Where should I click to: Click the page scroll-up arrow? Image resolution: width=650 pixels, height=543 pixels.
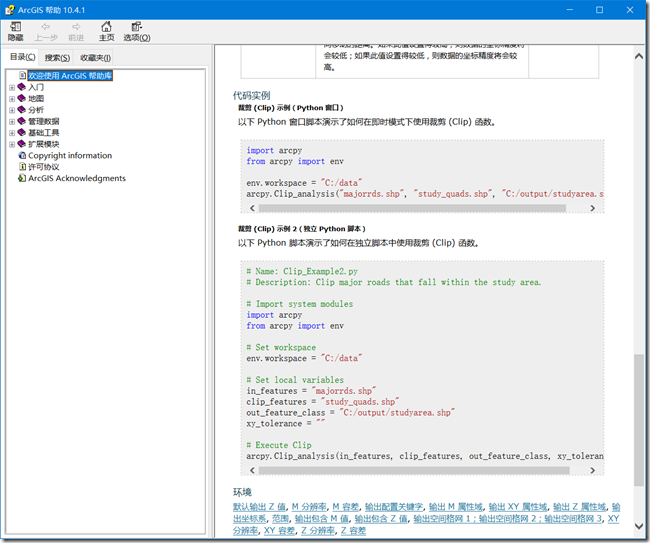[x=639, y=56]
